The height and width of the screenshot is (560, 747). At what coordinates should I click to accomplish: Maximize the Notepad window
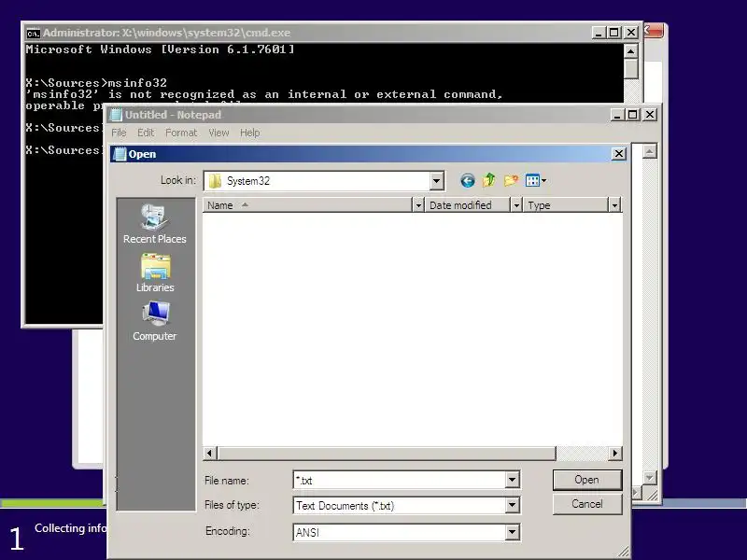(x=633, y=115)
